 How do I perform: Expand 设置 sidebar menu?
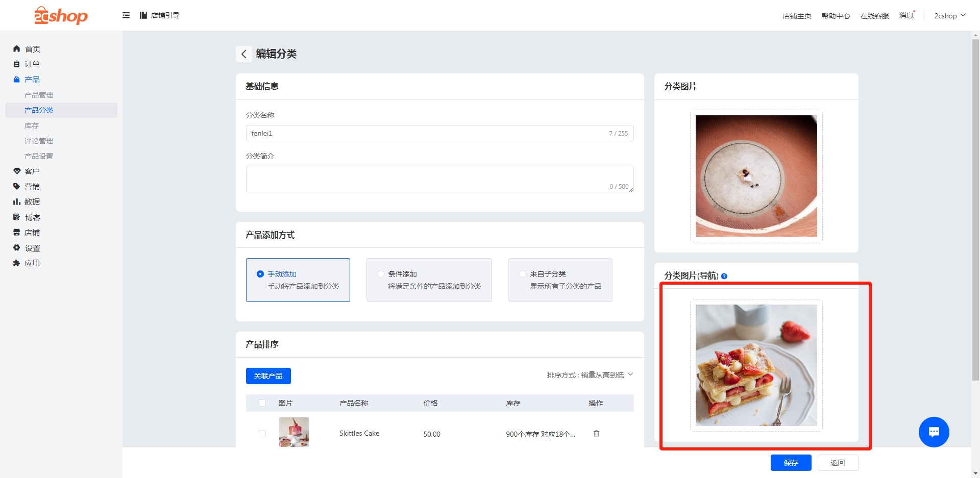[33, 248]
